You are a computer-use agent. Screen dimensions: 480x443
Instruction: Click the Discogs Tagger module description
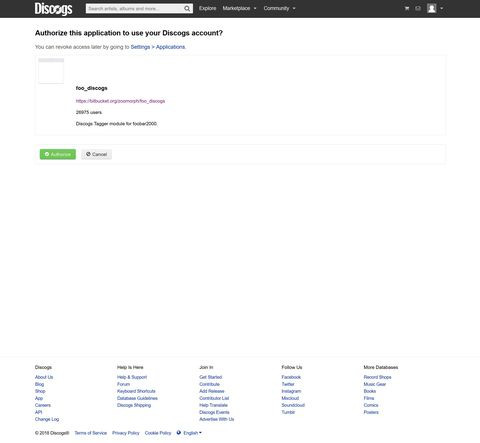click(116, 124)
